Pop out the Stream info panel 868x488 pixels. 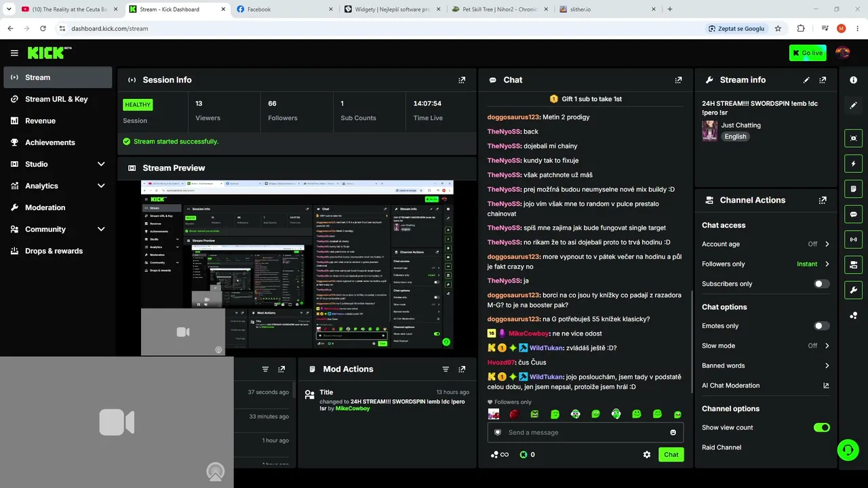point(823,80)
